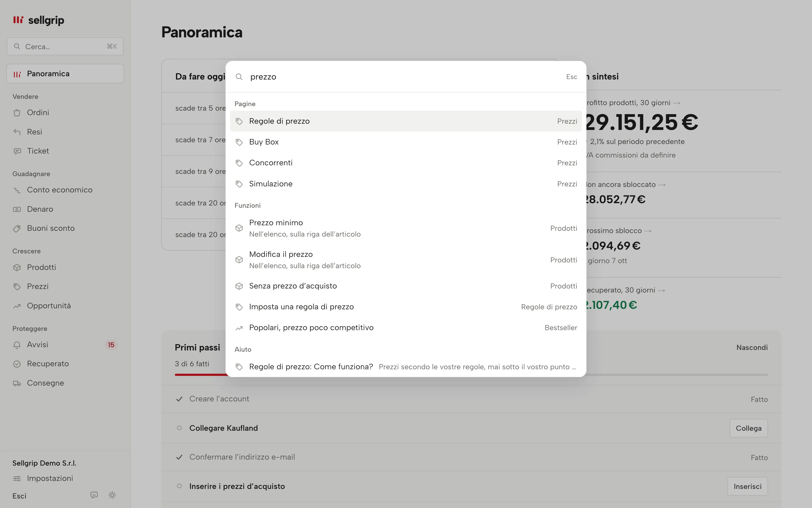Click the Inserire i prezzi d'acquisto circle
Image resolution: width=812 pixels, height=508 pixels.
point(179,486)
